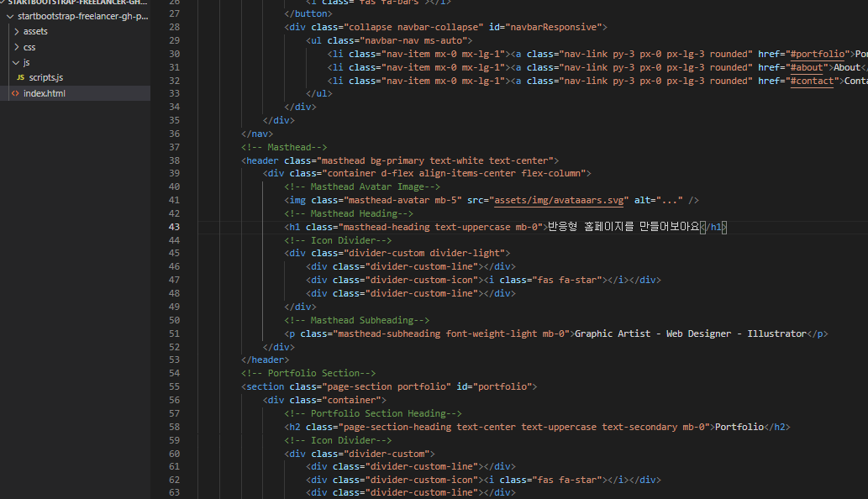This screenshot has width=868, height=499.
Task: Click the closing </h1> tag on line 43
Action: coord(713,227)
